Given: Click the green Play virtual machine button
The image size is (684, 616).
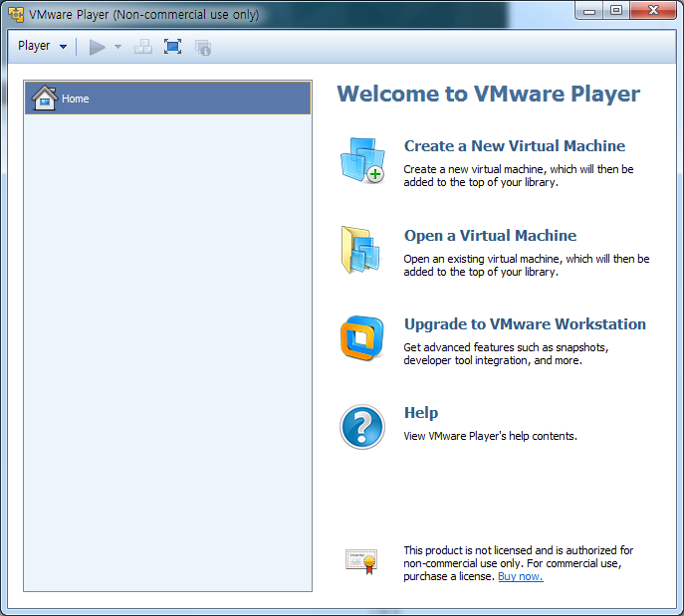Looking at the screenshot, I should [x=97, y=47].
